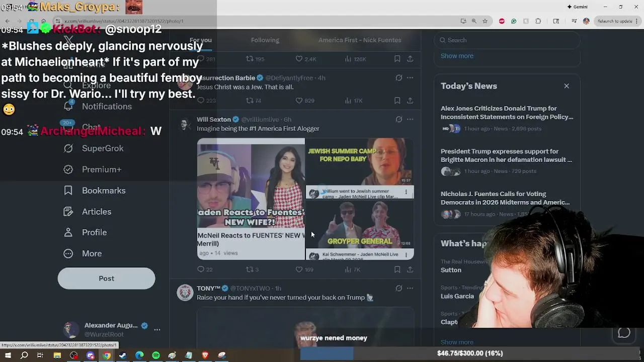Viewport: 644px width, 362px height.
Task: Switch to the Following tab
Action: pos(265,40)
